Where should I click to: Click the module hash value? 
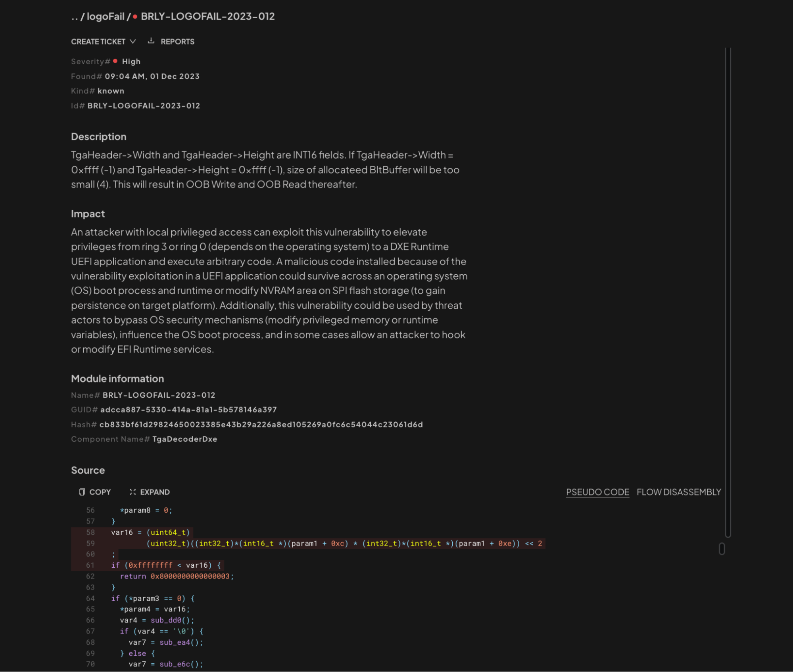coord(261,425)
